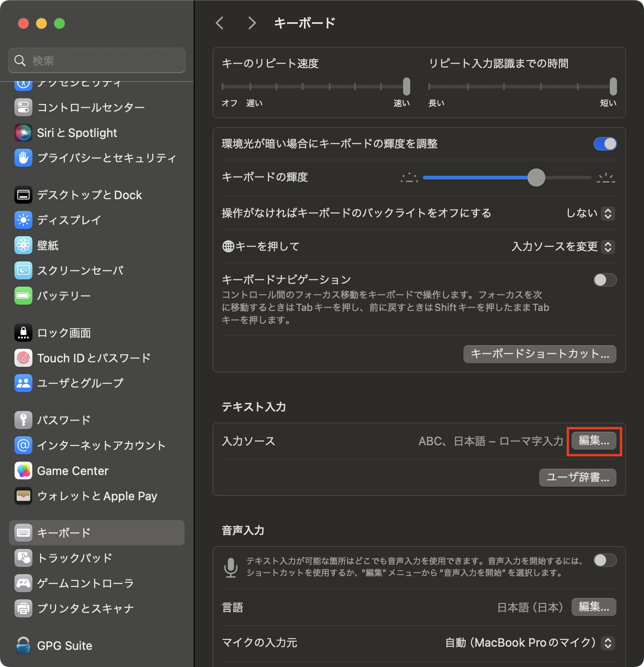This screenshot has height=667, width=644.
Task: Turn on the dictation switch
Action: [x=605, y=560]
